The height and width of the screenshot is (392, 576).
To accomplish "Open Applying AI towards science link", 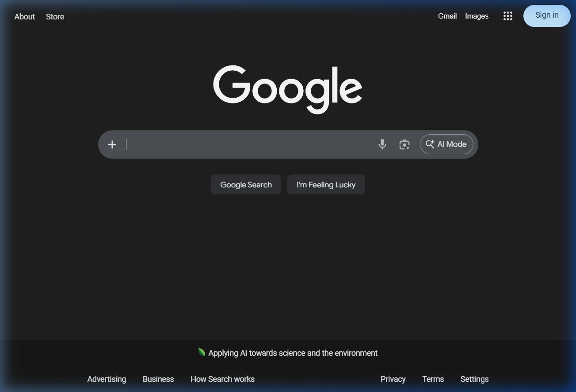I will [x=292, y=353].
